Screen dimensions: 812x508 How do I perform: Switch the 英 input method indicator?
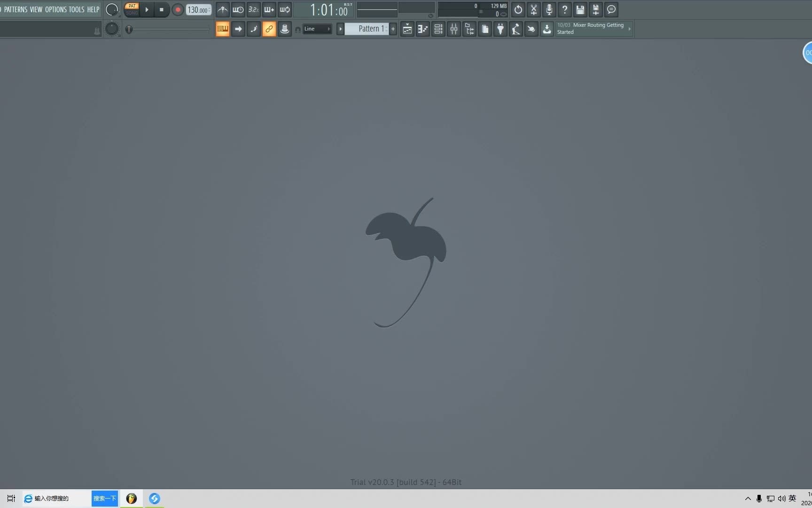[792, 499]
